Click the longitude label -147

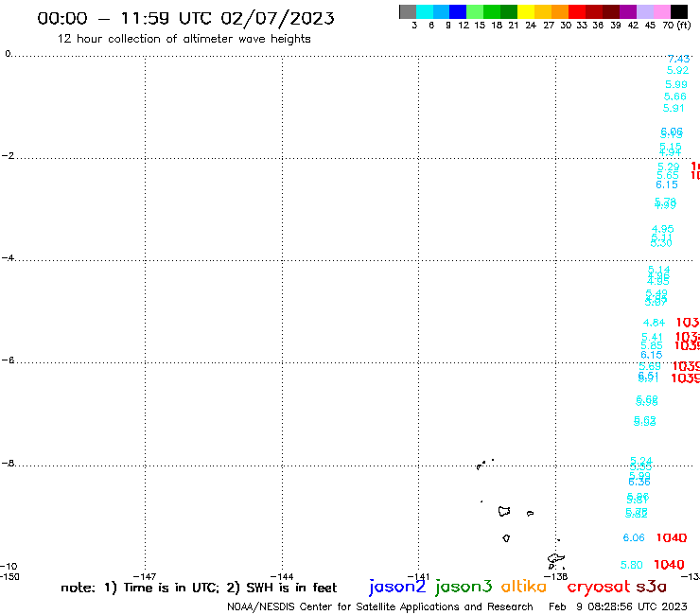click(x=145, y=576)
